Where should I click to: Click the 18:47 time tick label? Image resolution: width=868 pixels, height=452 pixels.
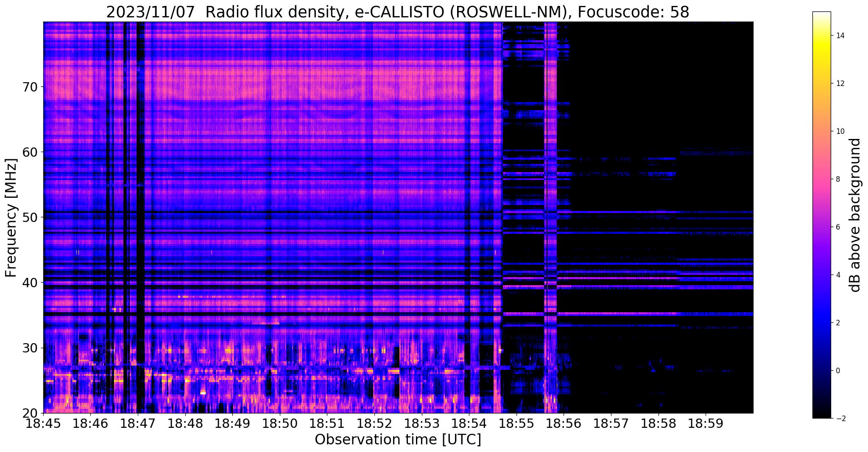(x=138, y=423)
